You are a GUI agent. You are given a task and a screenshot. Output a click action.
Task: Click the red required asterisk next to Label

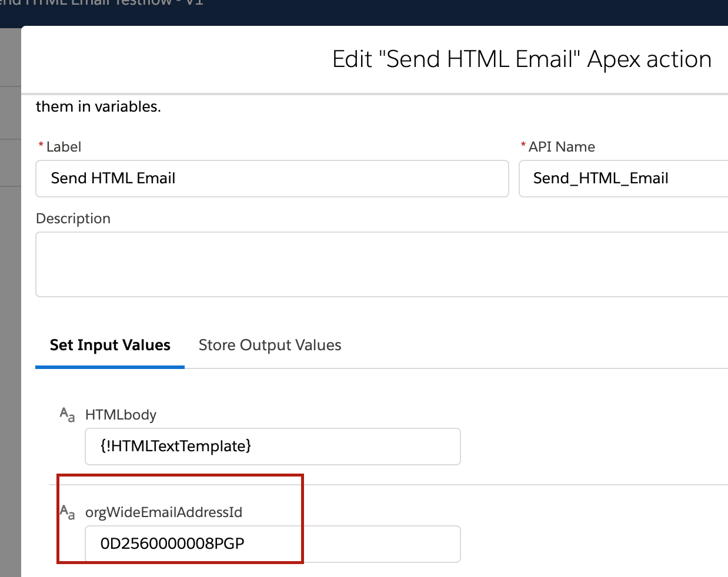click(x=41, y=146)
